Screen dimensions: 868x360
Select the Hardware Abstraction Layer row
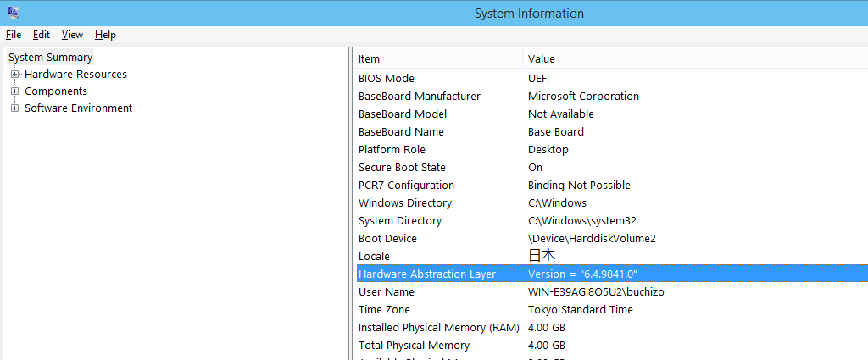[427, 274]
